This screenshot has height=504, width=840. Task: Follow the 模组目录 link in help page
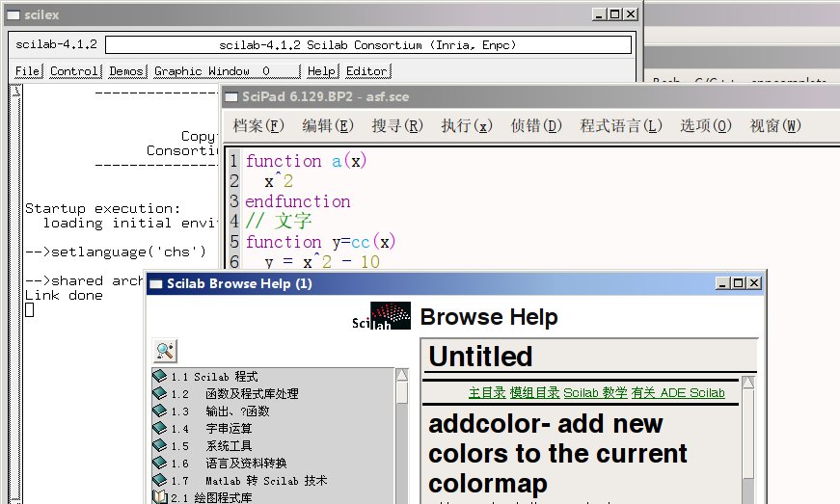[x=534, y=393]
